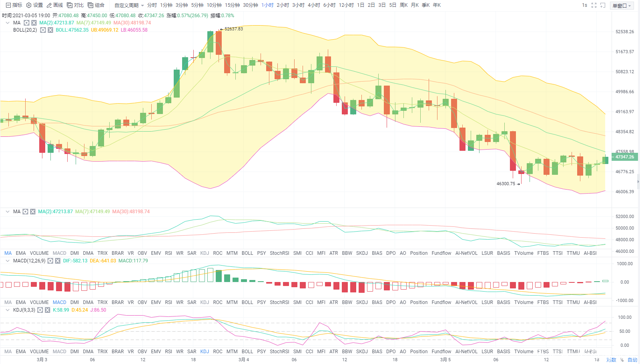Toggle fullscreen chart mode icon
Viewport: 640px width, 364px height.
pyautogui.click(x=594, y=5)
